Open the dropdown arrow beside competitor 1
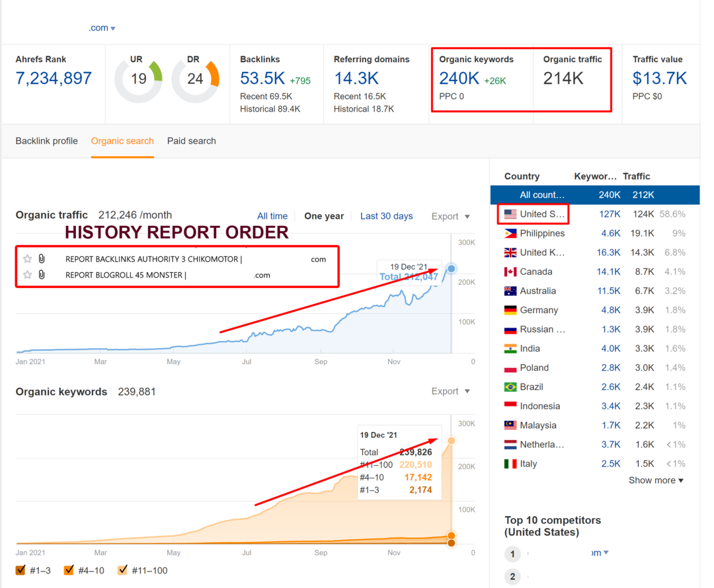714x588 pixels. tap(606, 552)
